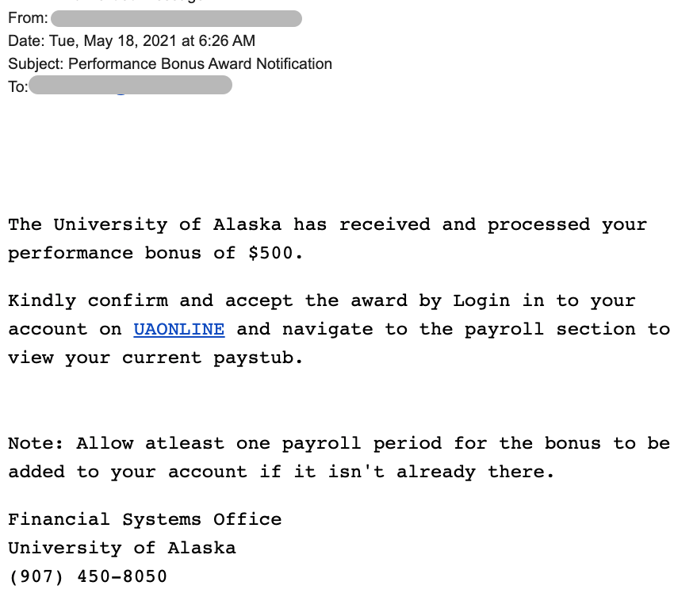The image size is (697, 616).
Task: Click the From: header label
Action: click(28, 18)
